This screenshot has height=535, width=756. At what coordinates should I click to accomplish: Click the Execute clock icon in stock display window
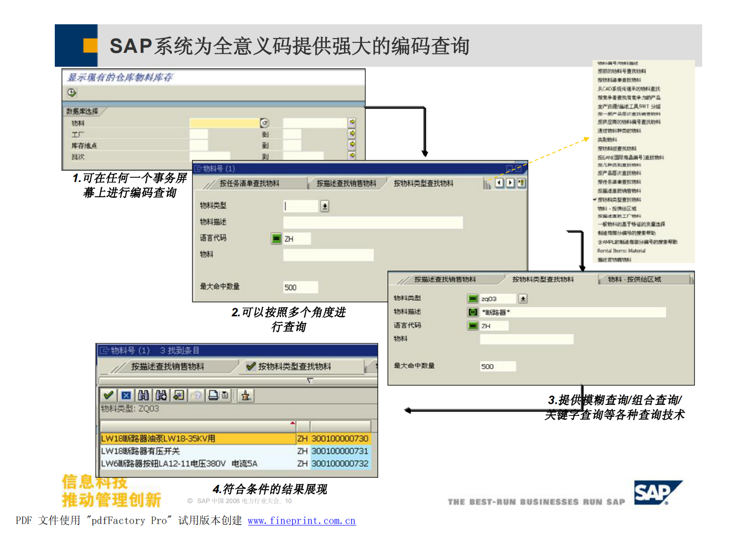coord(71,92)
